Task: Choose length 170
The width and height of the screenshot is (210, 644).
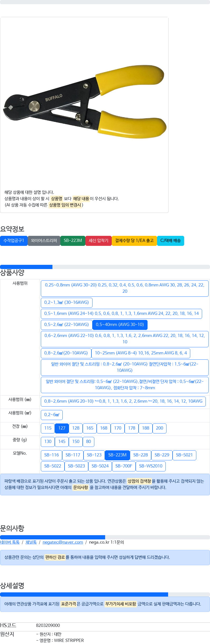Action: [118, 428]
